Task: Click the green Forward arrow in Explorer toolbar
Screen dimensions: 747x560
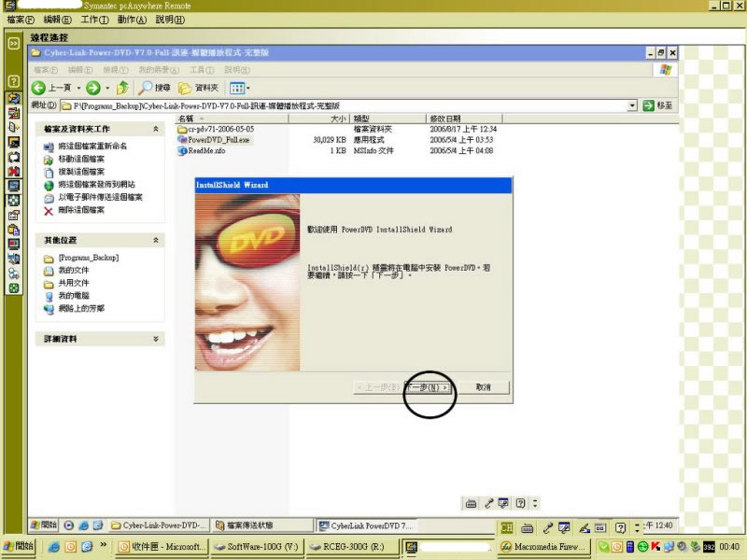Action: [92, 88]
